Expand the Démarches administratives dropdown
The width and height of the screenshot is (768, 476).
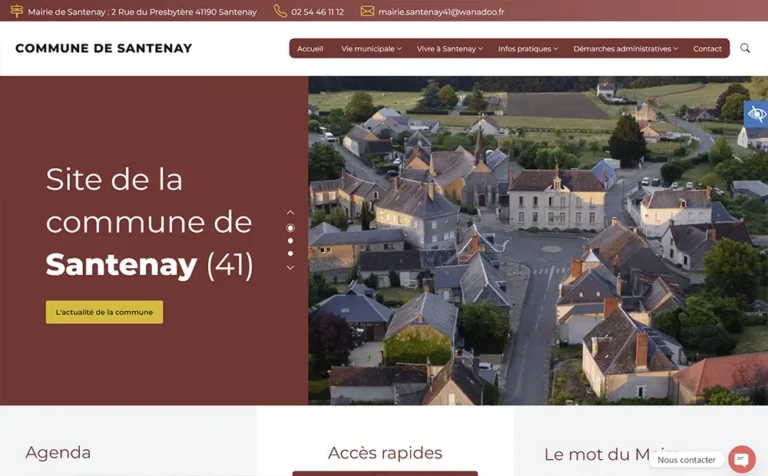625,48
